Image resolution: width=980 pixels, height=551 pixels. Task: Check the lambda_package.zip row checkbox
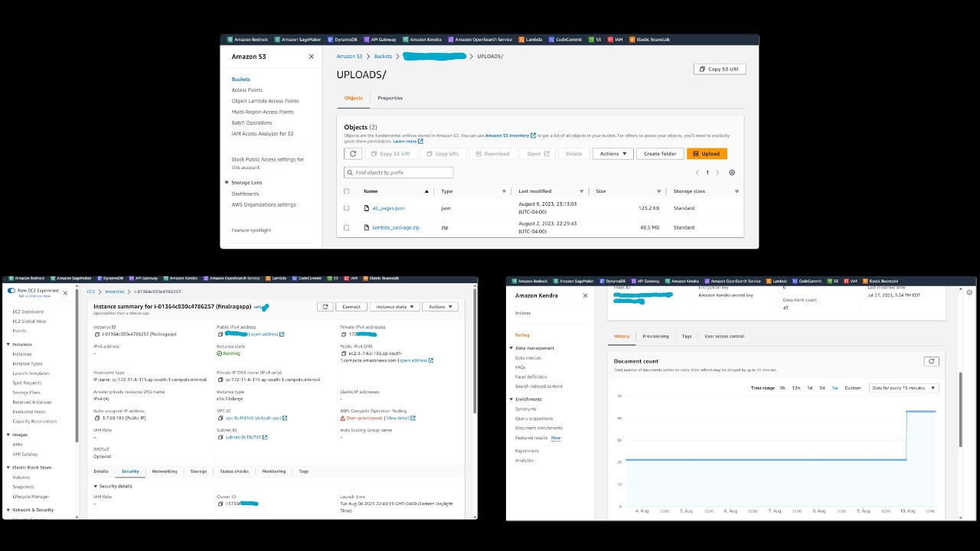[x=347, y=227]
